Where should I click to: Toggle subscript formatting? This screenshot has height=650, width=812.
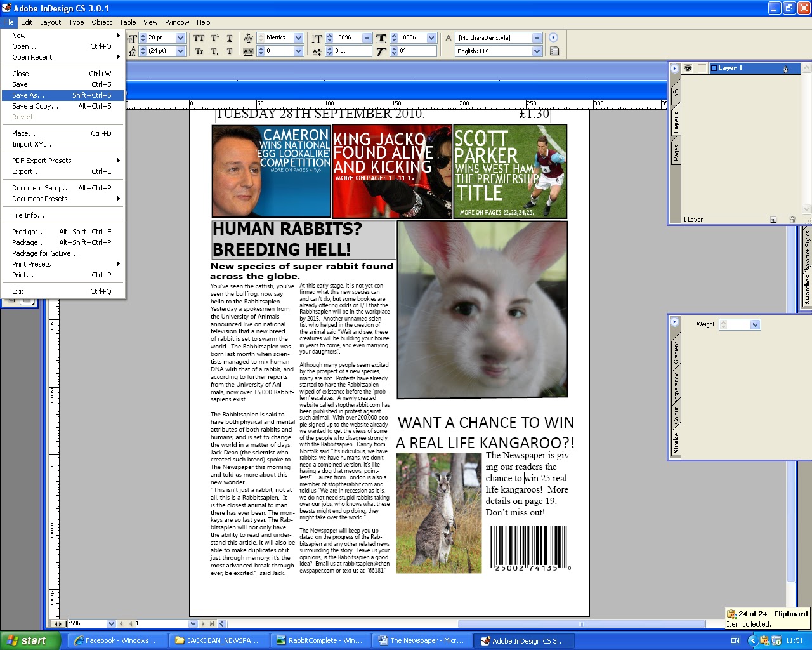point(214,51)
